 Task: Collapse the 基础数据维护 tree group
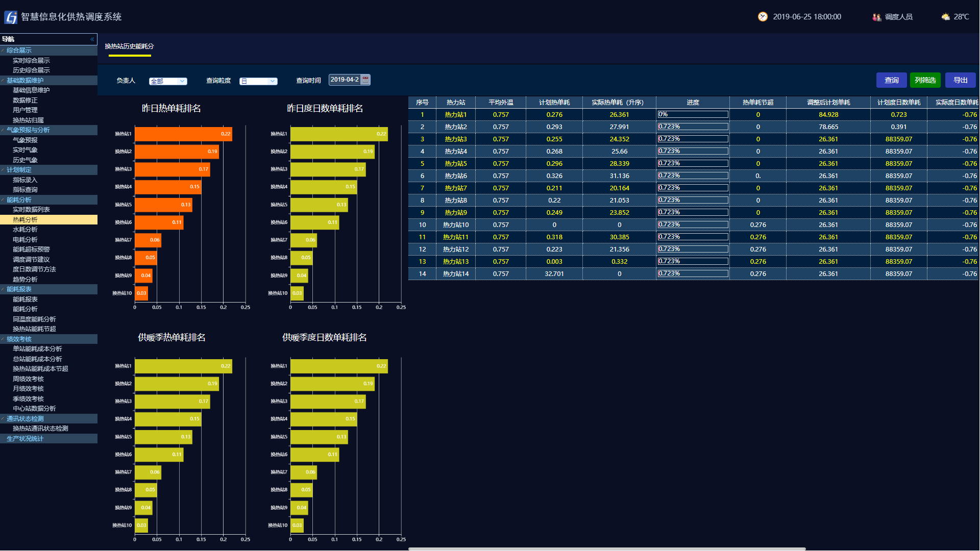pos(3,81)
